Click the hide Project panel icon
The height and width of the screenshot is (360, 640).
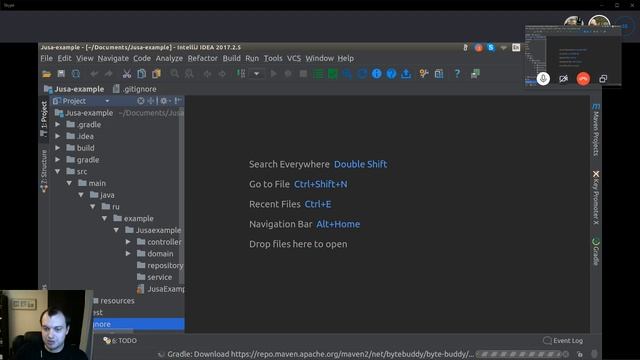coord(178,101)
